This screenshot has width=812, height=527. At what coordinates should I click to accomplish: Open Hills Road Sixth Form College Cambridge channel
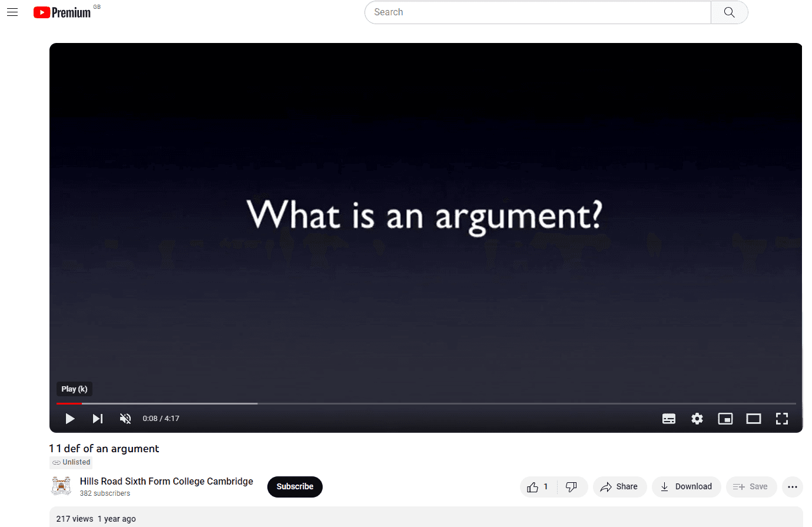[167, 481]
